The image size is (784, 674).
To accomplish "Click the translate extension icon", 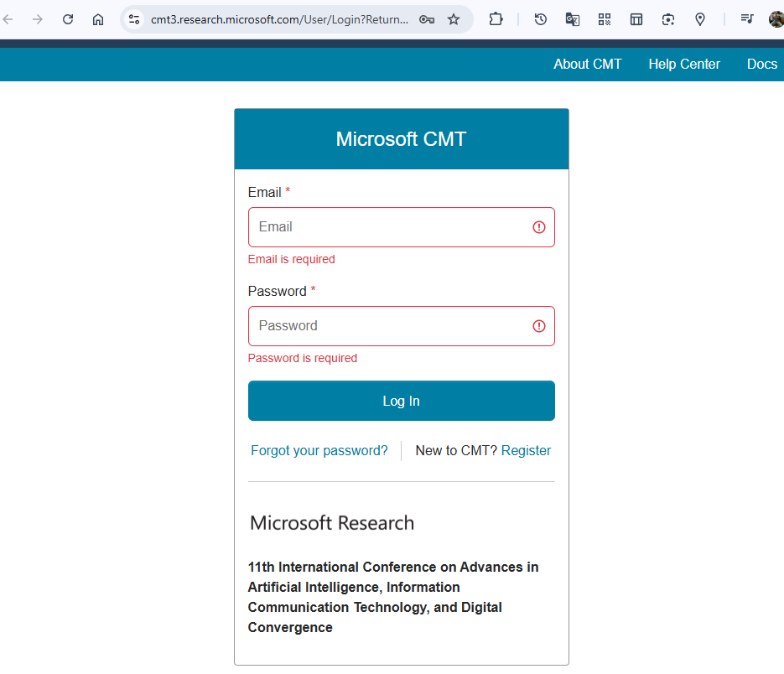I will [573, 19].
